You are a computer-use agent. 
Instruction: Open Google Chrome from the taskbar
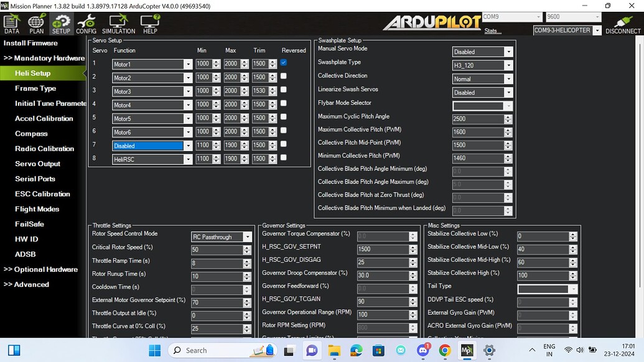click(444, 350)
